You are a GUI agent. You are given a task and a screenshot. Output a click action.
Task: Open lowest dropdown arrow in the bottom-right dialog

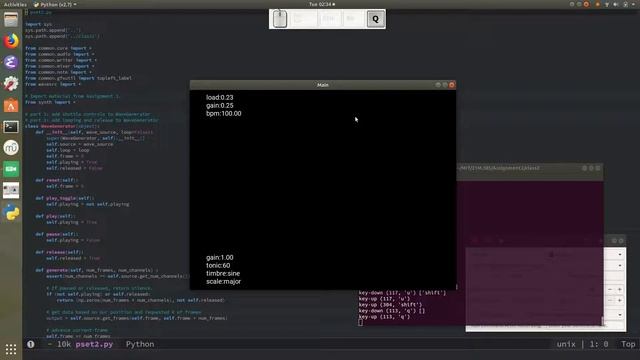(620, 315)
